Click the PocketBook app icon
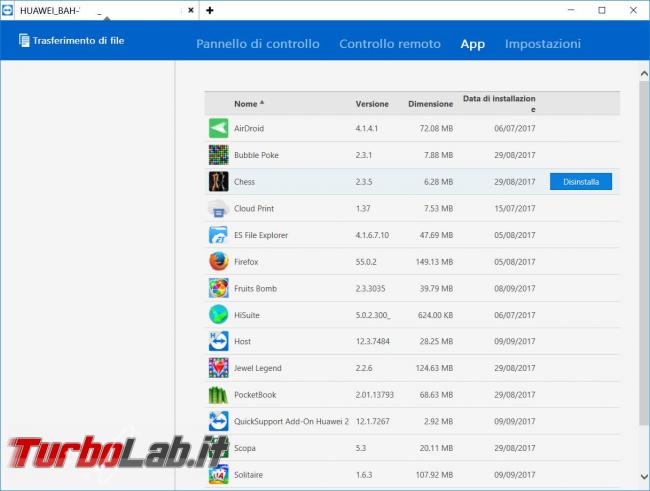Screen dimensions: 650x491 (218, 395)
